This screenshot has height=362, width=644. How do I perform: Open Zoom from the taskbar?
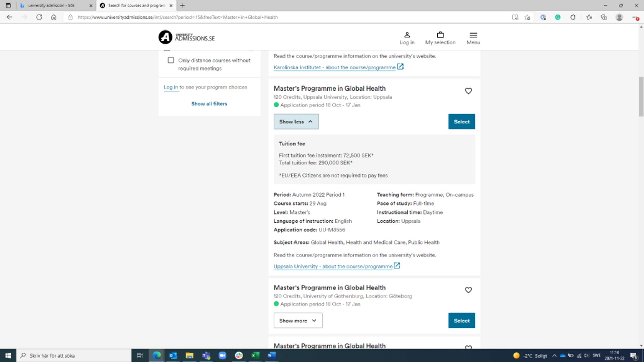[222, 355]
